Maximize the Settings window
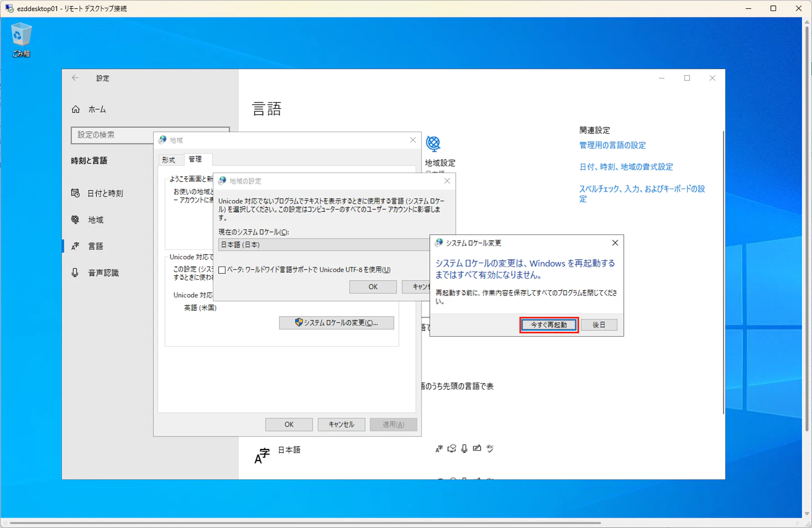Viewport: 812px width, 528px height. click(x=687, y=79)
